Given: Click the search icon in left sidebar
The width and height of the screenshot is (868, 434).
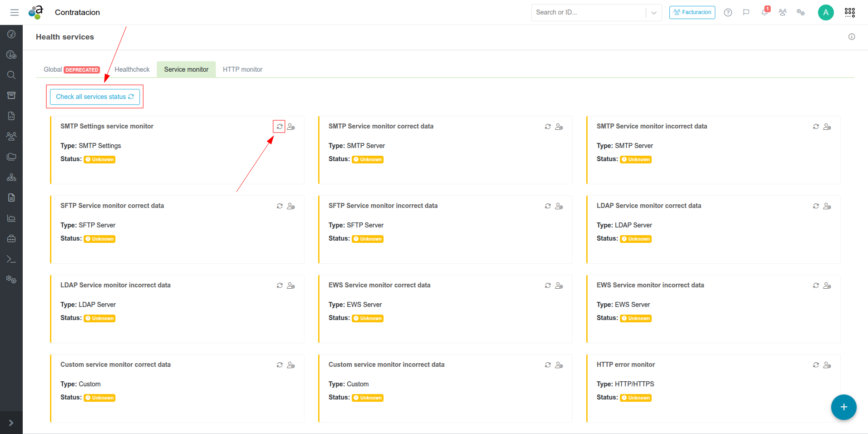Looking at the screenshot, I should click(x=11, y=75).
